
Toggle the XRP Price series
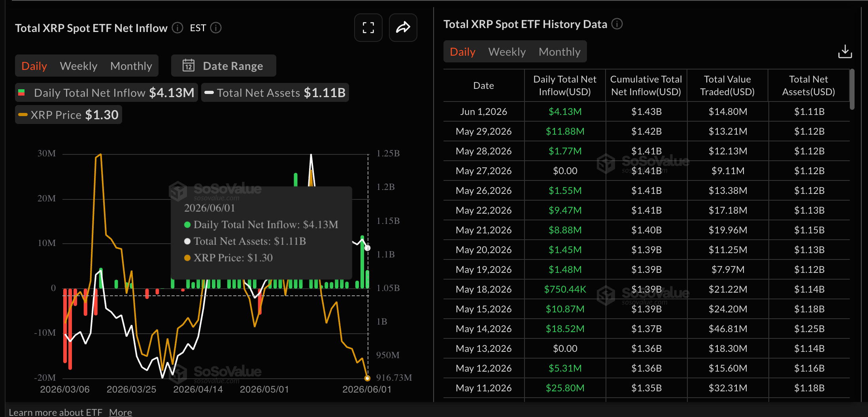(x=68, y=115)
